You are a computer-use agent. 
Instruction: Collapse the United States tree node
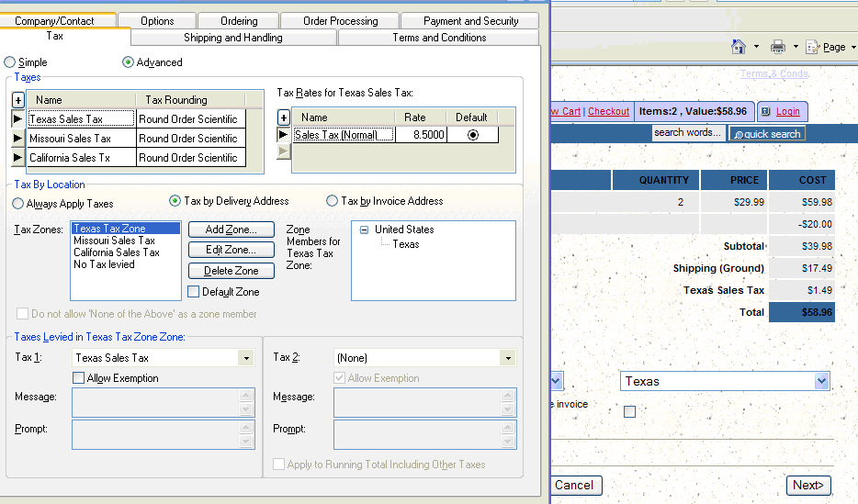364,230
